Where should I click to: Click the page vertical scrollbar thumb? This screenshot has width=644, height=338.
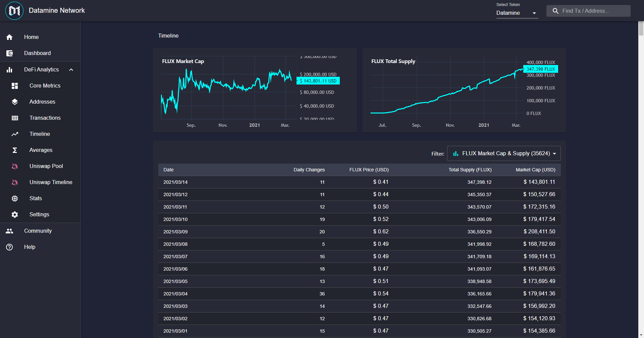click(x=641, y=28)
